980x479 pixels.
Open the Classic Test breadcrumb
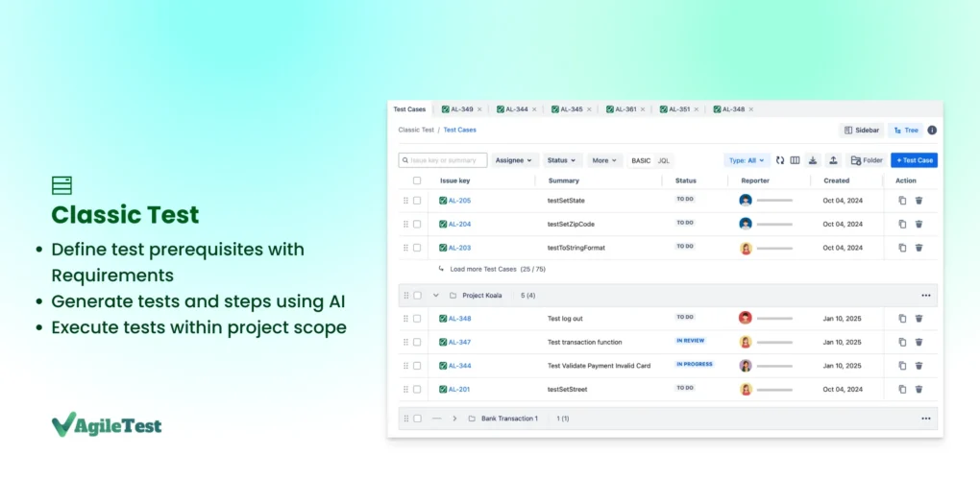pos(416,130)
